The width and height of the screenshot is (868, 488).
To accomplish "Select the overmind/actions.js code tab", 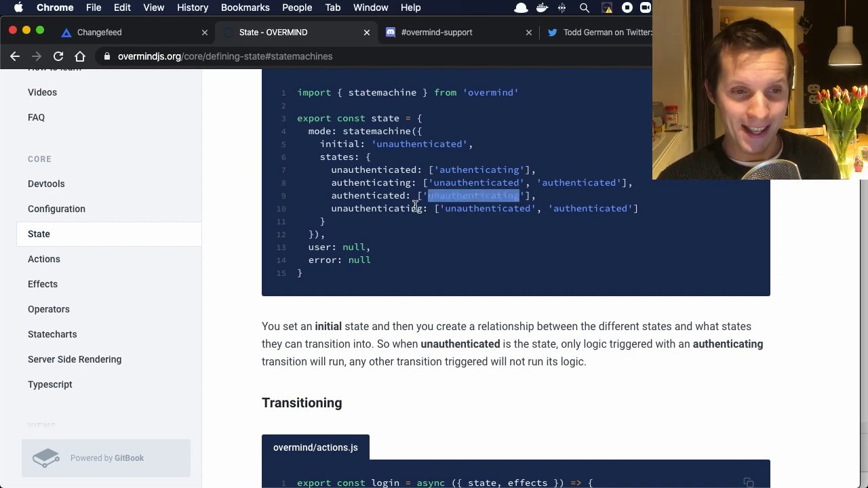I will [315, 447].
